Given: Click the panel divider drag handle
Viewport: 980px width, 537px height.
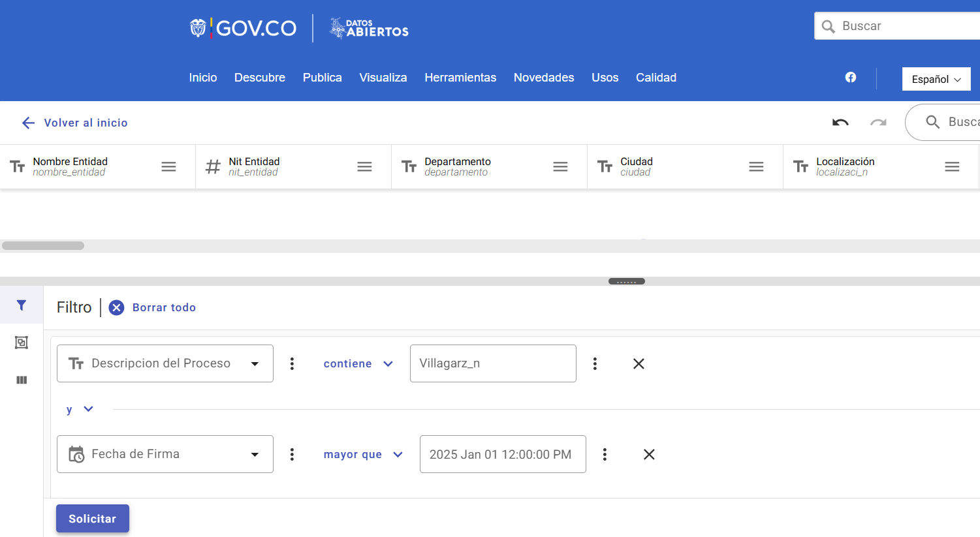Looking at the screenshot, I should [x=627, y=281].
